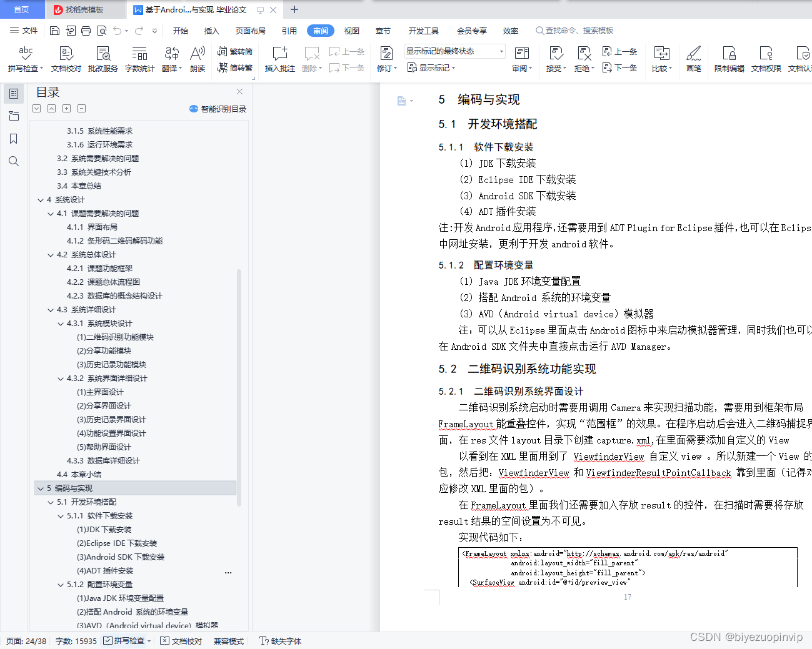Click the 目录 outline icon in left sidebar
The image size is (812, 649).
coord(13,94)
